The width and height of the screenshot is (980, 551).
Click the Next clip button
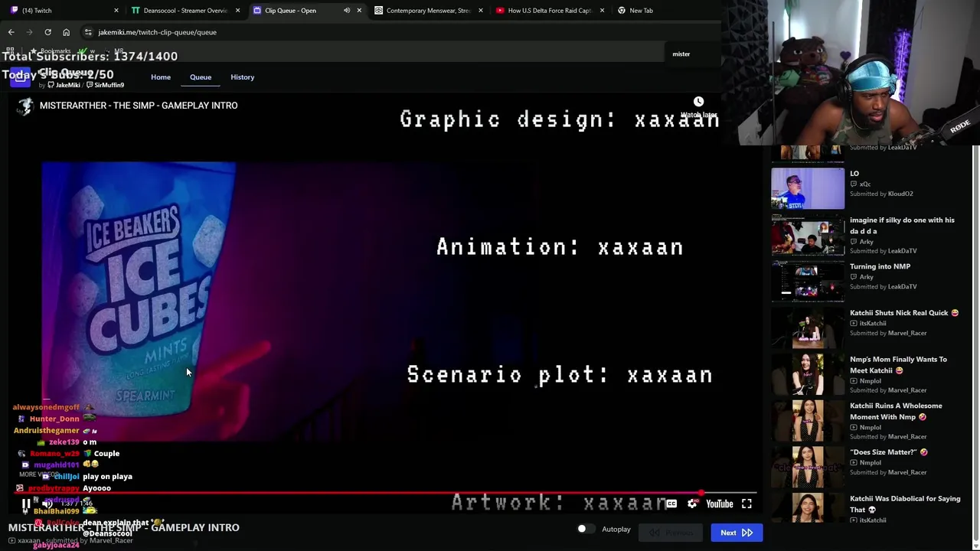tap(737, 533)
